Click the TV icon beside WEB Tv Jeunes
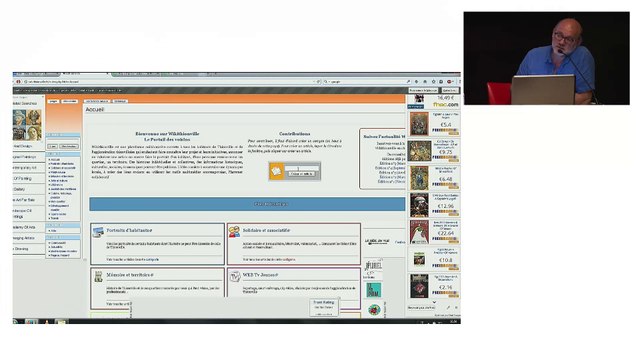The width and height of the screenshot is (640, 360). [x=235, y=276]
